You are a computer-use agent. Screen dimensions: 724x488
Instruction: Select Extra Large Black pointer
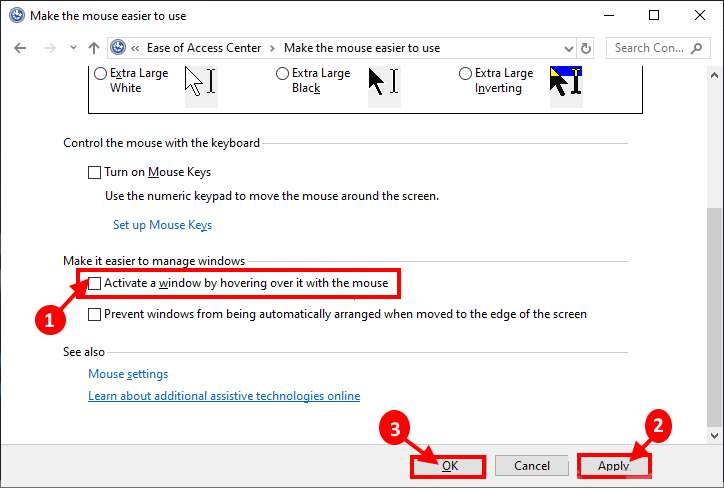283,74
